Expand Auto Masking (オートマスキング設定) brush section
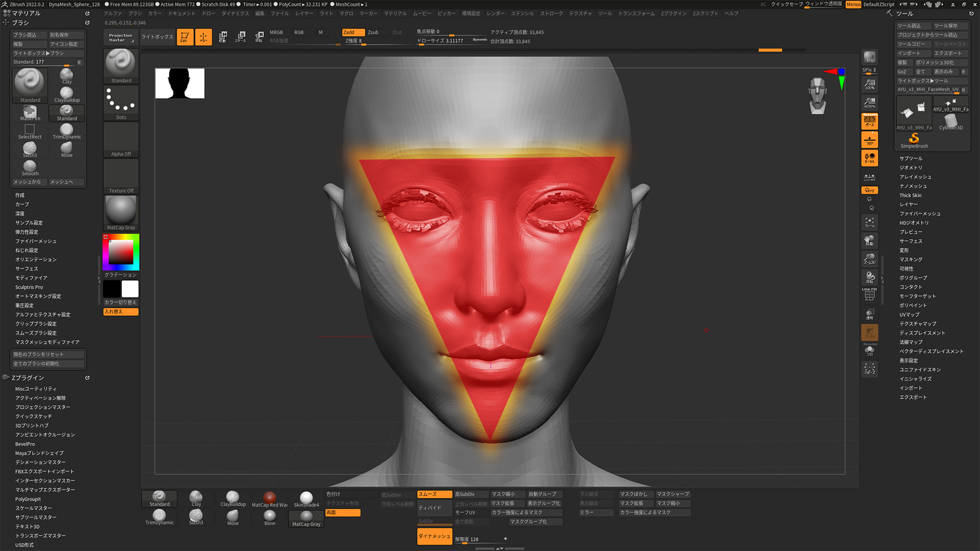 tap(38, 296)
